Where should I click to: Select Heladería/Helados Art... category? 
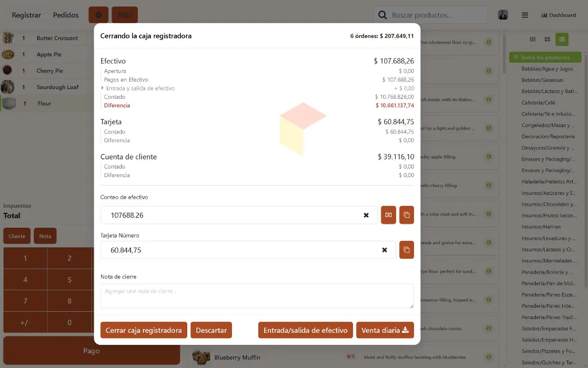click(x=549, y=181)
